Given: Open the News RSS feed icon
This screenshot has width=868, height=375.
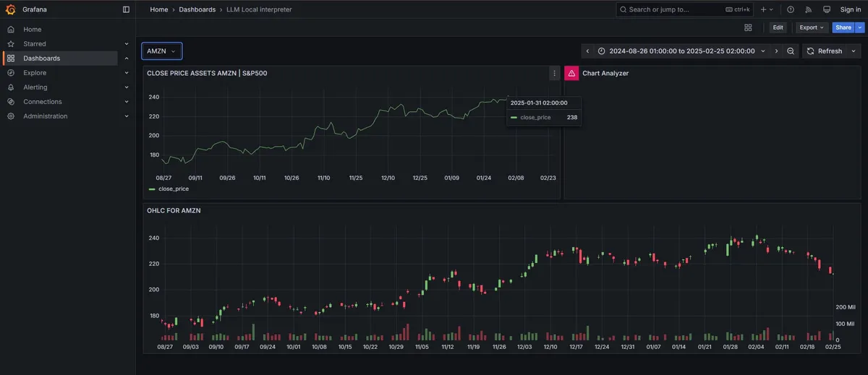Looking at the screenshot, I should coord(809,9).
